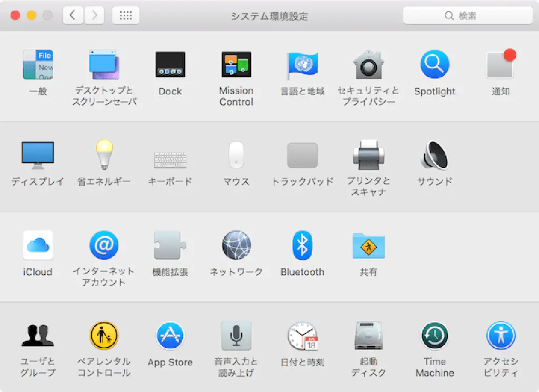
Task: Open Bluetooth preferences
Action: [302, 245]
